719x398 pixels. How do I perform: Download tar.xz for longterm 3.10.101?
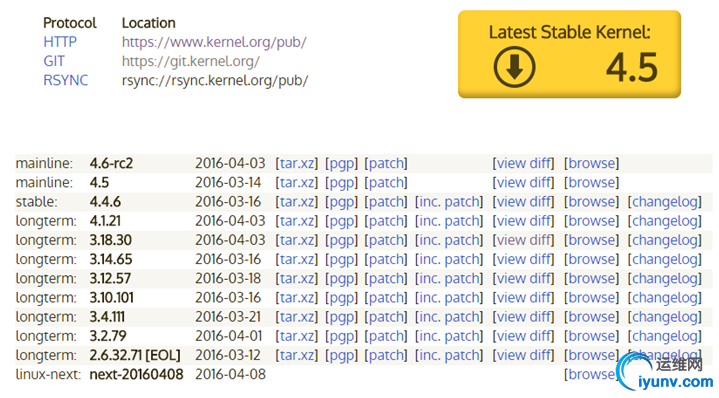[297, 298]
